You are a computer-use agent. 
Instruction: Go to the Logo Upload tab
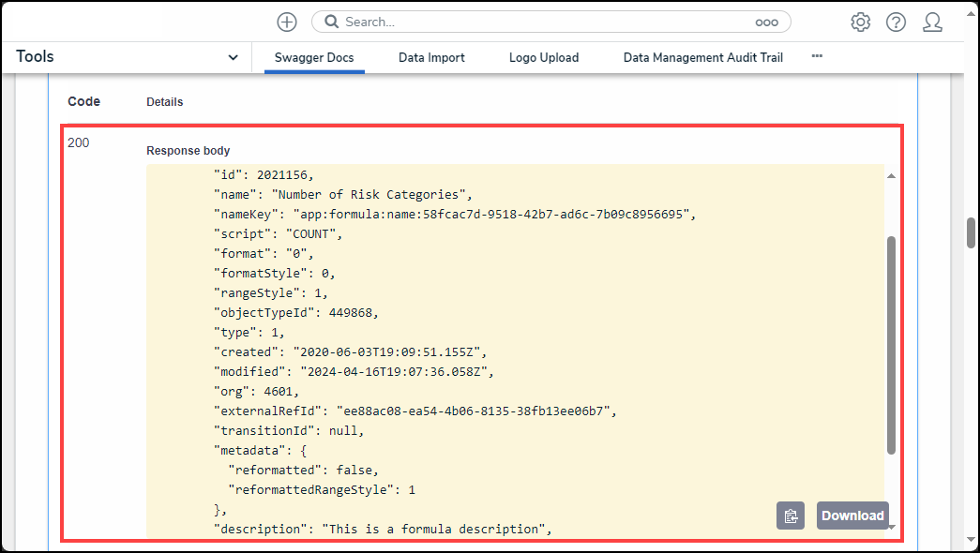click(x=544, y=57)
